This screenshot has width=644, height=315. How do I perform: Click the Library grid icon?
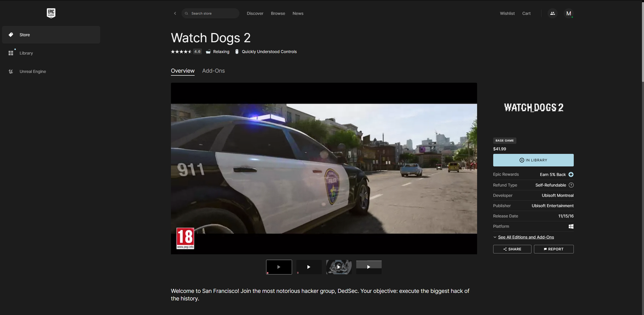[11, 53]
